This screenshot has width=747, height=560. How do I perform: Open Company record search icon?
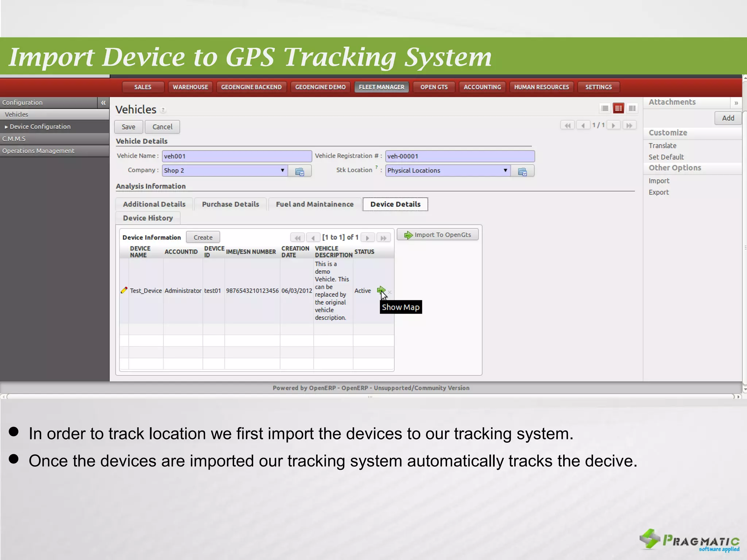point(299,171)
